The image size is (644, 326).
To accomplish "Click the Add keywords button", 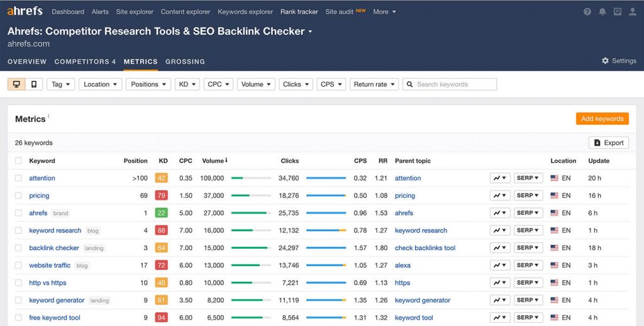I will pyautogui.click(x=602, y=119).
